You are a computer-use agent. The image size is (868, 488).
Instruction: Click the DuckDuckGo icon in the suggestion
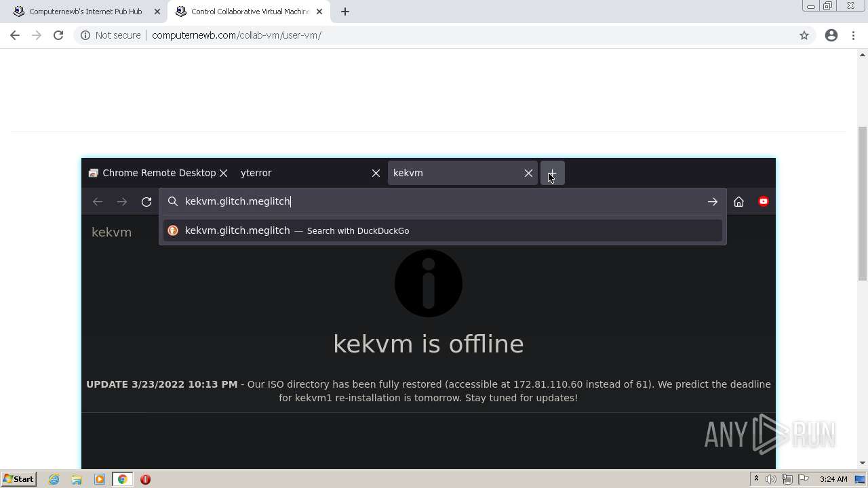173,230
